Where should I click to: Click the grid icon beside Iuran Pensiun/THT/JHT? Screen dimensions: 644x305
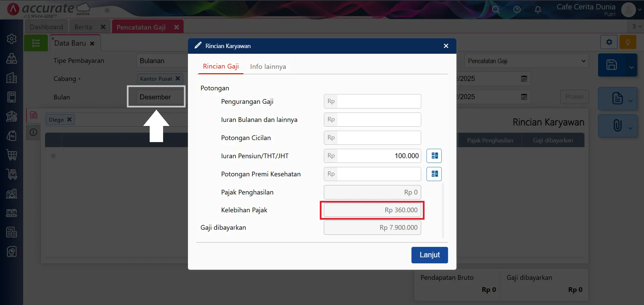click(x=434, y=156)
